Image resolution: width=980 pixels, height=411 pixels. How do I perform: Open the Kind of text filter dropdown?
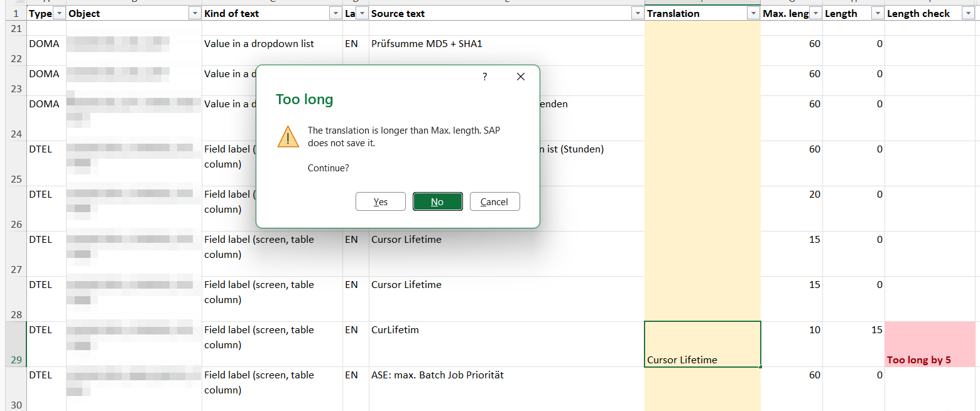pos(335,13)
